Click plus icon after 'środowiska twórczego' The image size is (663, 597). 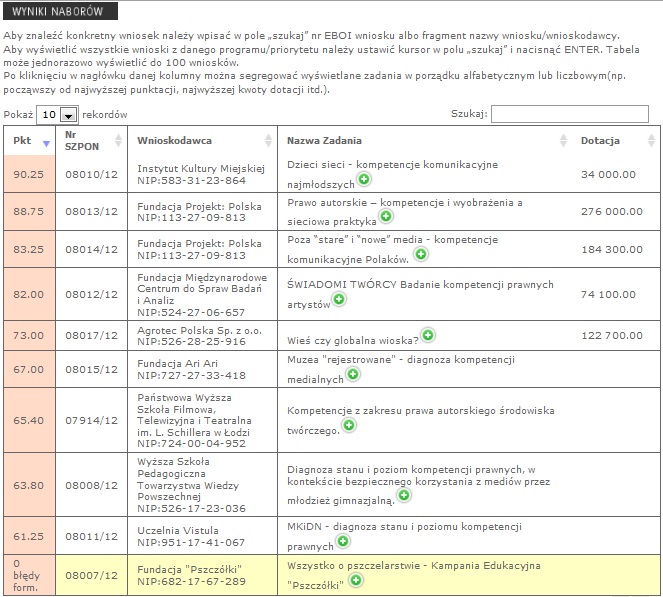click(349, 425)
